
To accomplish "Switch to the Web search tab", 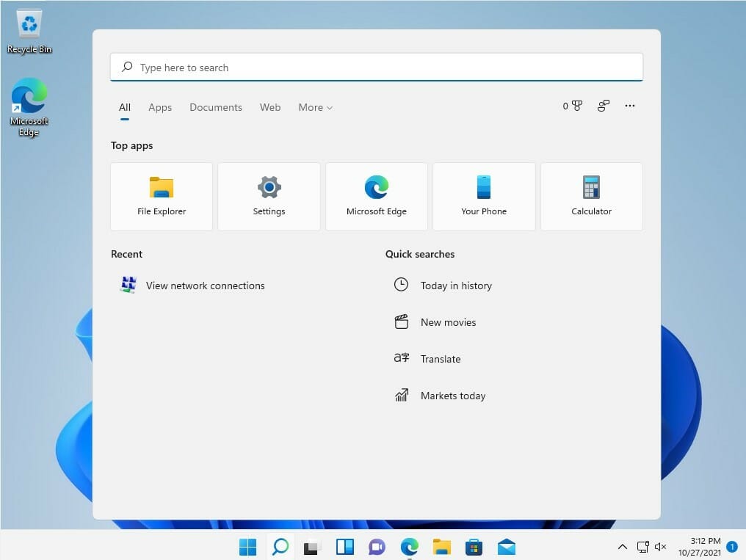I will click(270, 107).
